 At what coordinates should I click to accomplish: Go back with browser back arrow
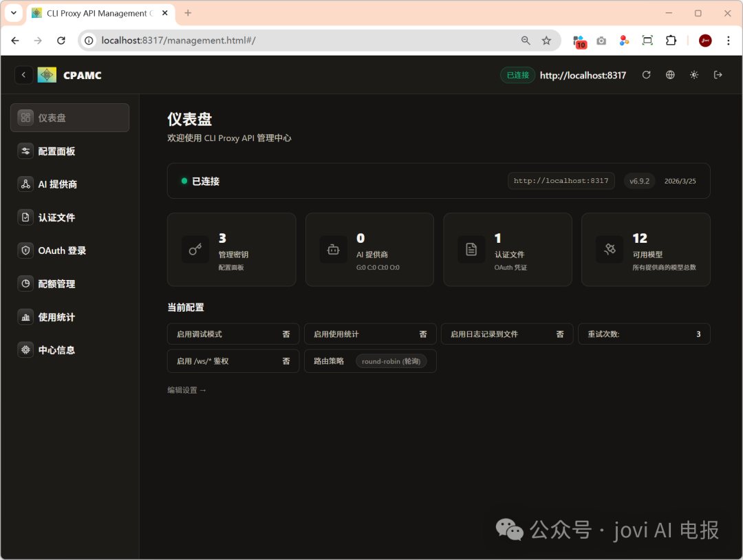click(15, 41)
